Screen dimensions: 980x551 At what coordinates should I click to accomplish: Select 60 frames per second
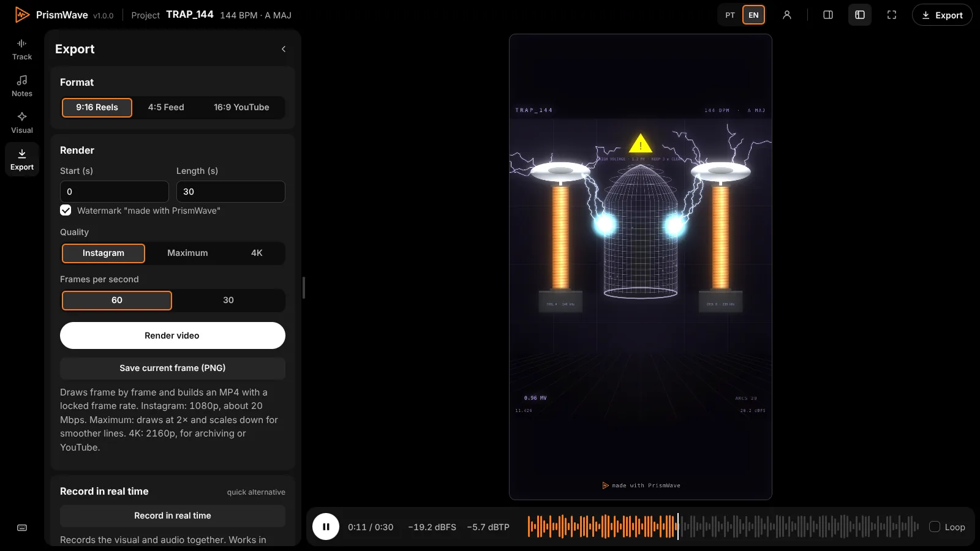[x=117, y=300]
